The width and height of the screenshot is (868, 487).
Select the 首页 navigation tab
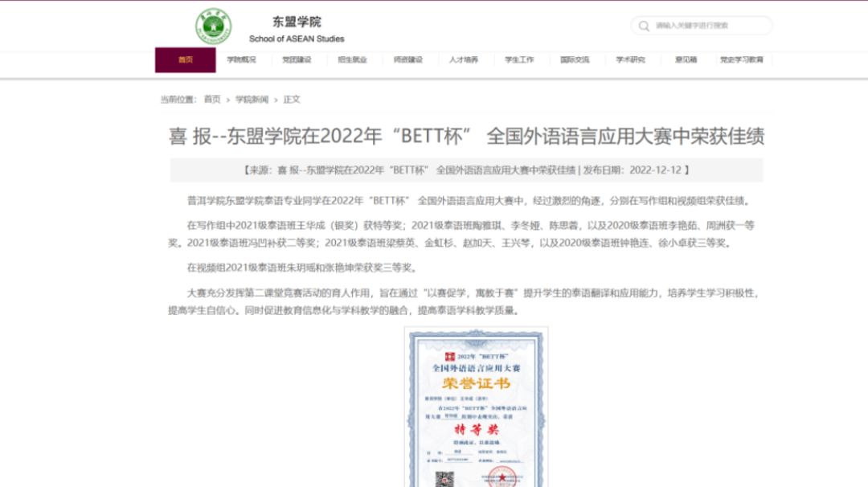tap(185, 61)
